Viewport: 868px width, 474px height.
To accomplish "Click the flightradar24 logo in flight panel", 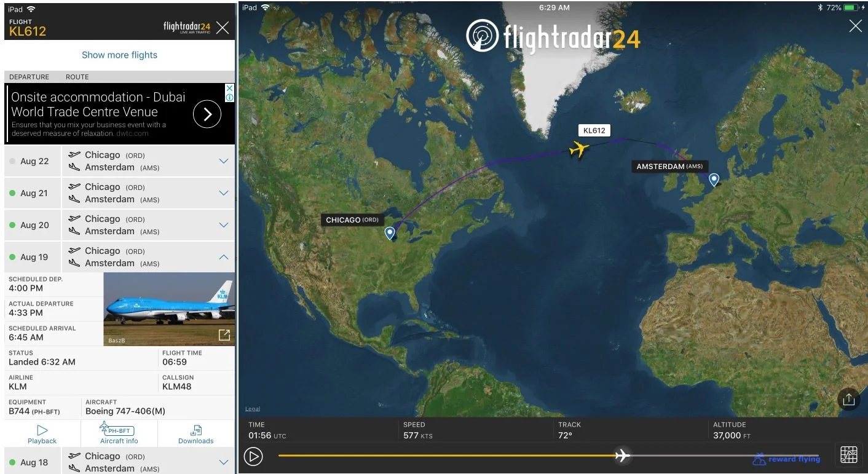I will (187, 28).
